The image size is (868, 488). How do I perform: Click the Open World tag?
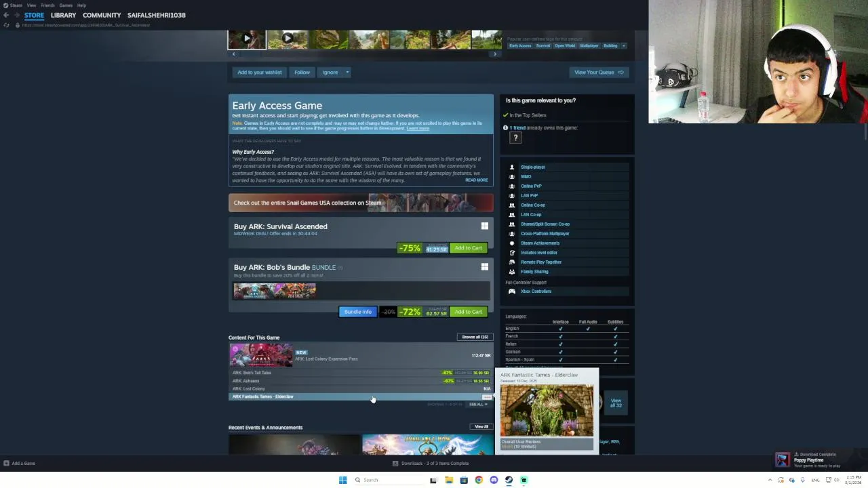(565, 45)
